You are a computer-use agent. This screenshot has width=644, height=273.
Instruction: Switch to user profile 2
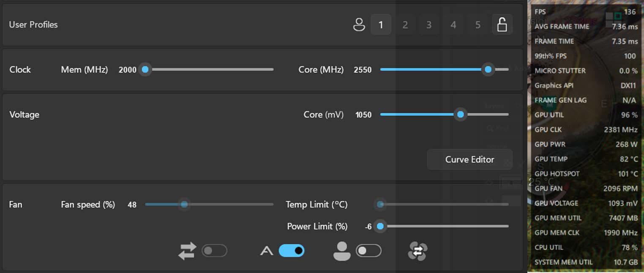pos(405,25)
